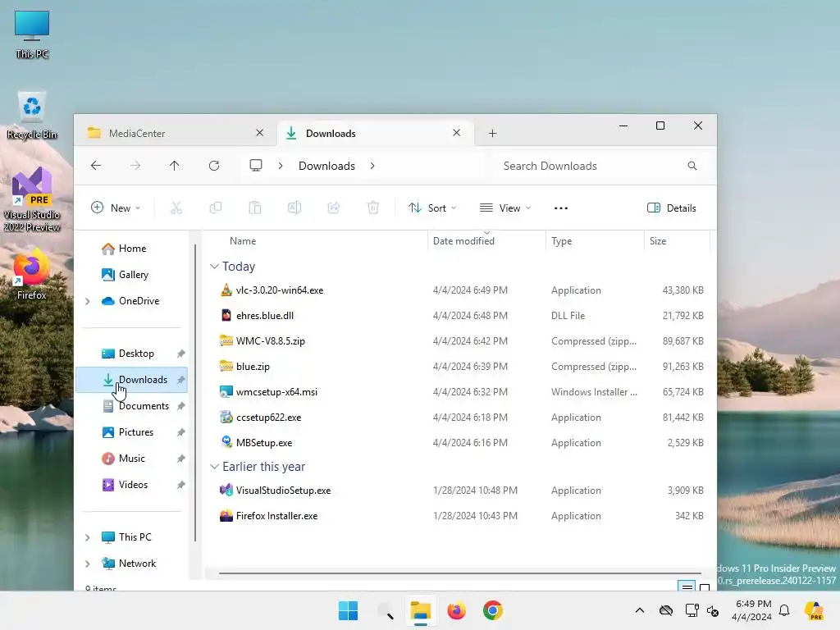Close the MediaCenter tab
The height and width of the screenshot is (630, 840).
coord(260,132)
